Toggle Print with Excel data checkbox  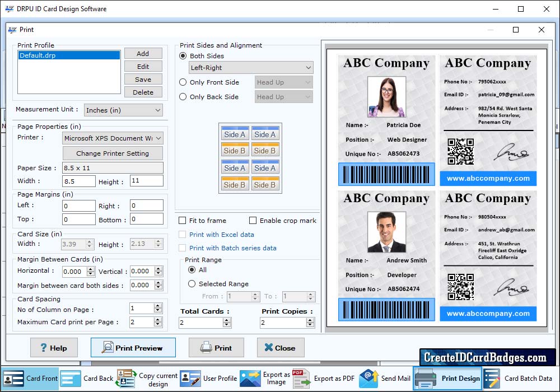pos(182,235)
